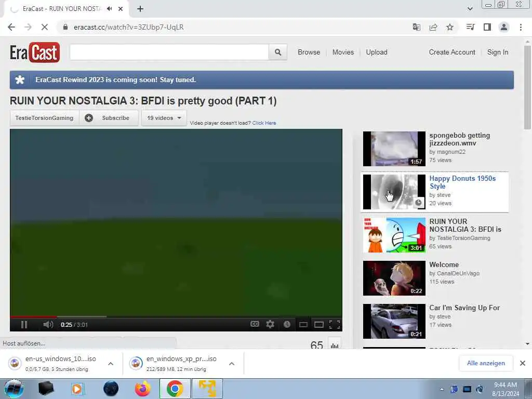Add Happy Donuts video to watch later
Image resolution: width=532 pixels, height=399 pixels.
(x=419, y=203)
